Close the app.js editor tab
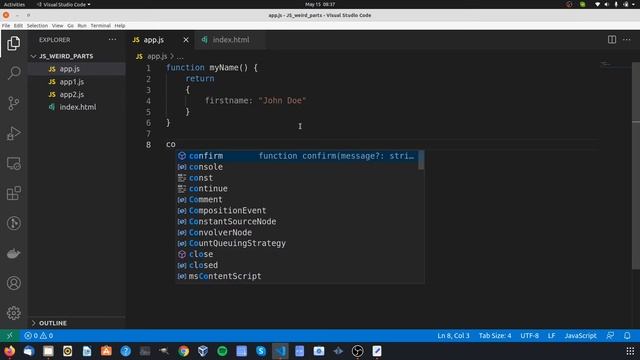The width and height of the screenshot is (640, 360). point(186,40)
